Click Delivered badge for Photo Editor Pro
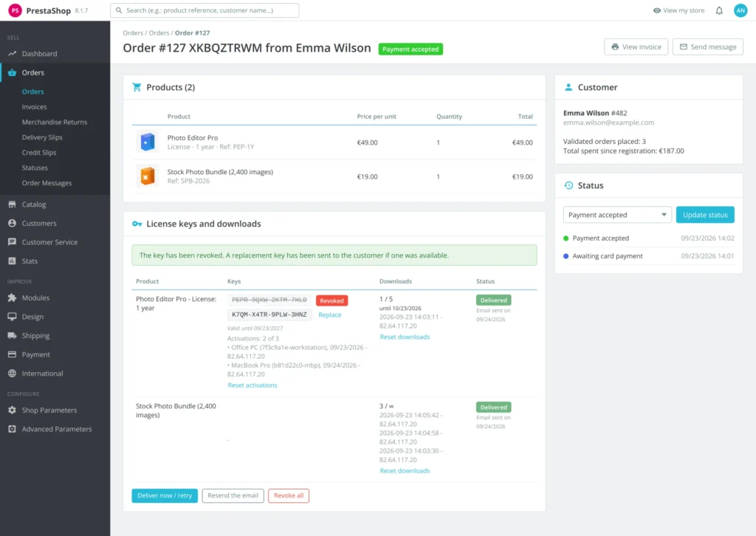 tap(494, 300)
